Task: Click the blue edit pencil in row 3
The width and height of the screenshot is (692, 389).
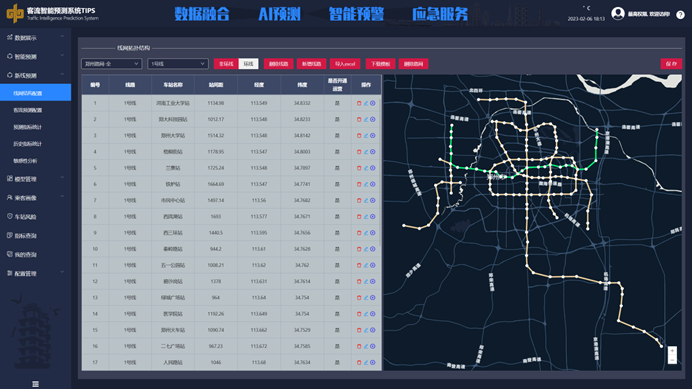Action: click(366, 136)
